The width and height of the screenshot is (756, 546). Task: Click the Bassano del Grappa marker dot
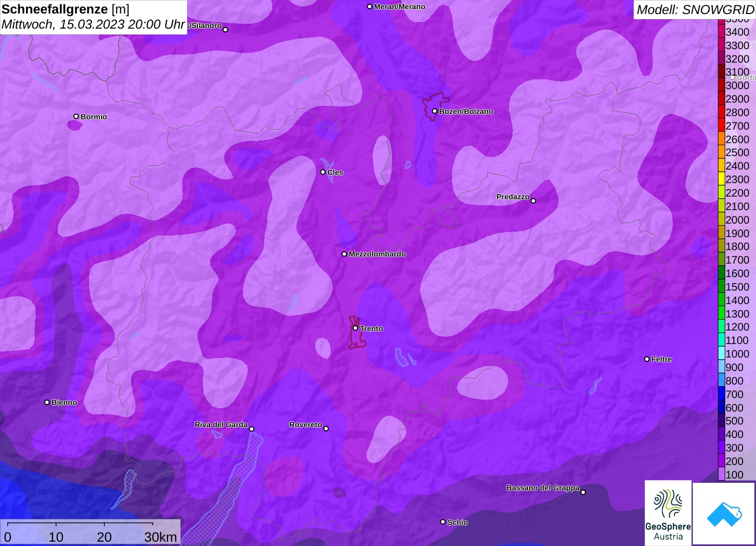click(x=583, y=492)
